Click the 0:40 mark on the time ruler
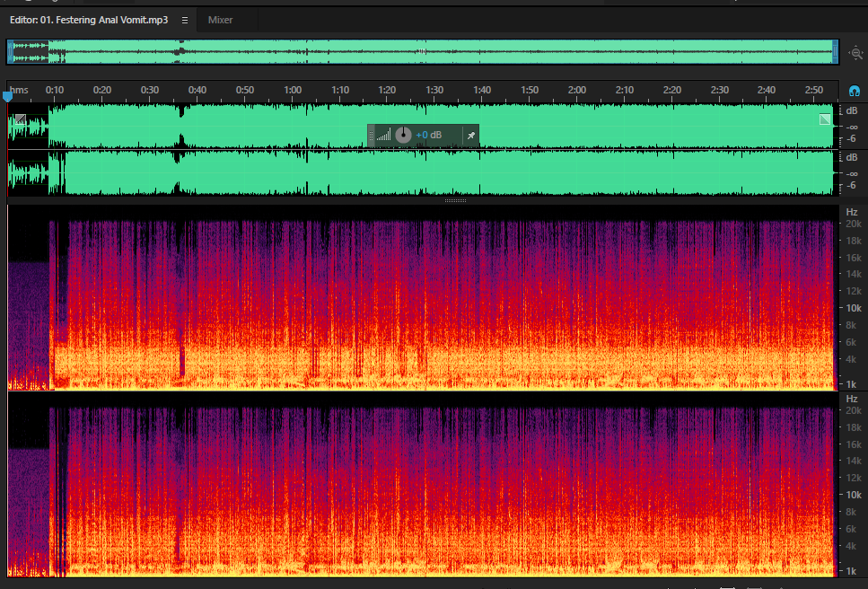The image size is (868, 589). (x=197, y=90)
